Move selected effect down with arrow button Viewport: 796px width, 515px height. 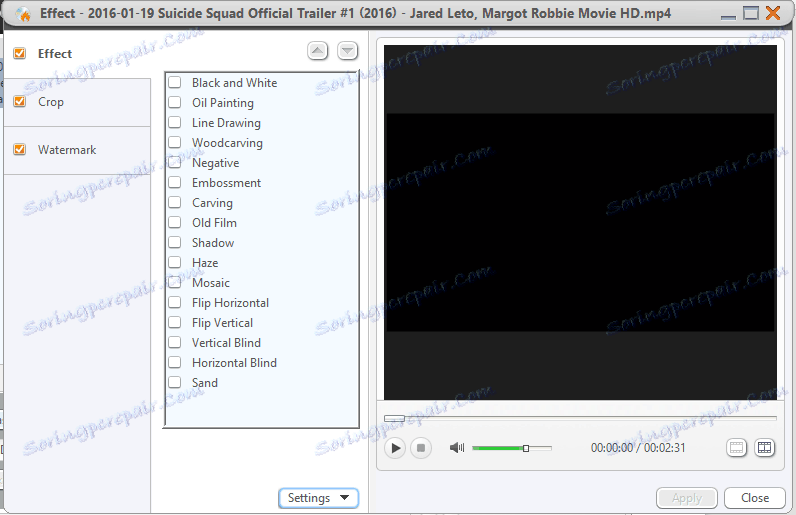coord(348,51)
